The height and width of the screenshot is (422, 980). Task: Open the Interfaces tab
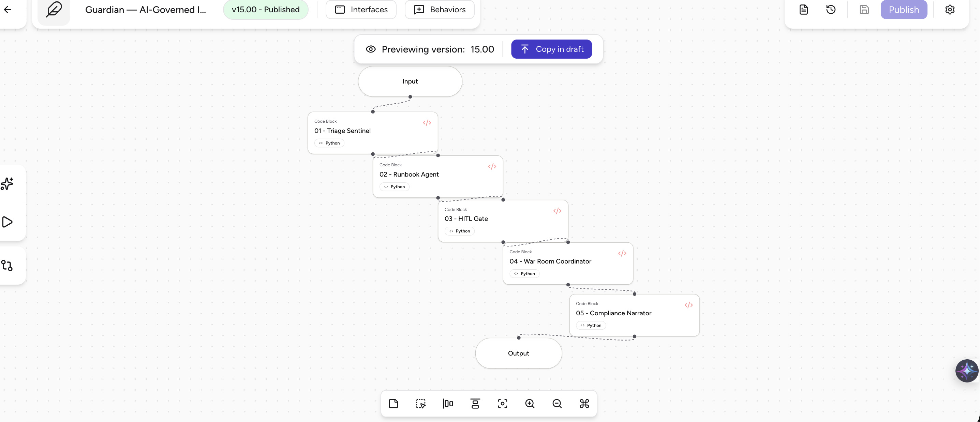(361, 10)
